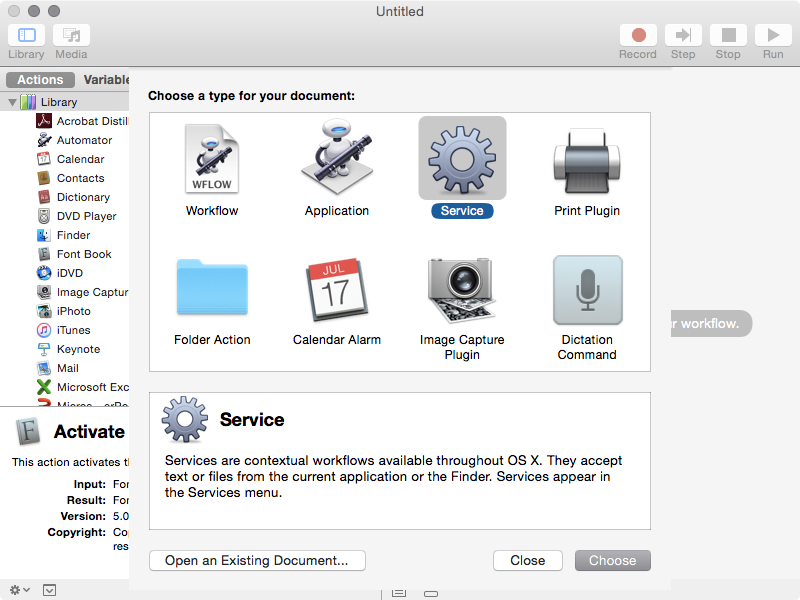Select the Workflow document type icon
Screen dimensions: 800x600
click(212, 158)
